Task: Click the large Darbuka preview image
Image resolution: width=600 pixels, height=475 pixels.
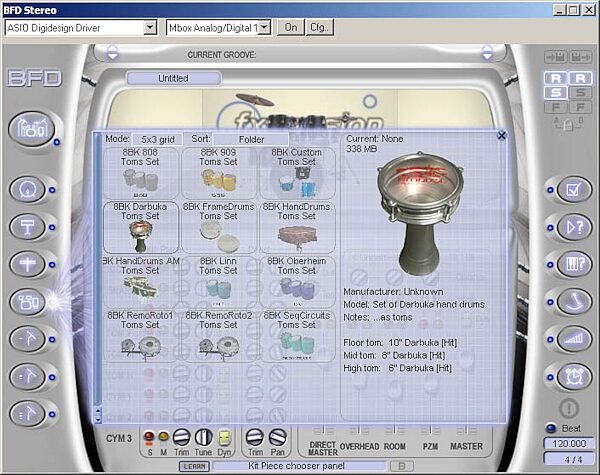Action: click(x=420, y=214)
